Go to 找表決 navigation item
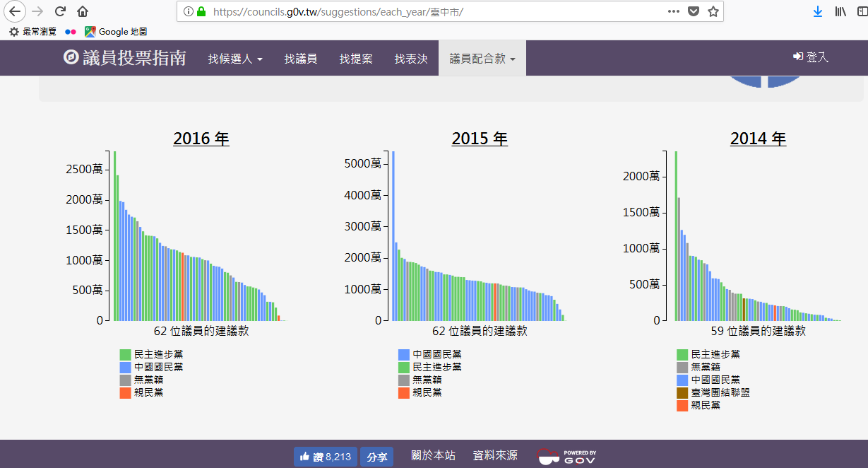This screenshot has height=468, width=868. click(411, 59)
